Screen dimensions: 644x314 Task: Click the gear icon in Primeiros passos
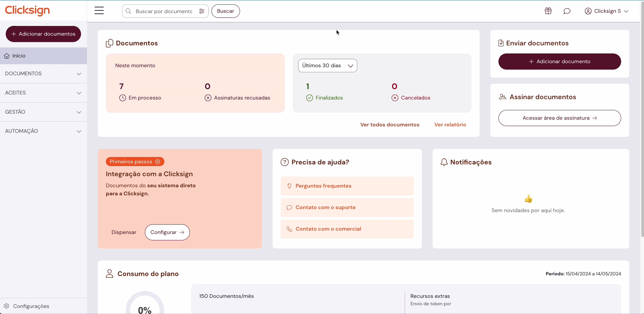click(x=158, y=162)
